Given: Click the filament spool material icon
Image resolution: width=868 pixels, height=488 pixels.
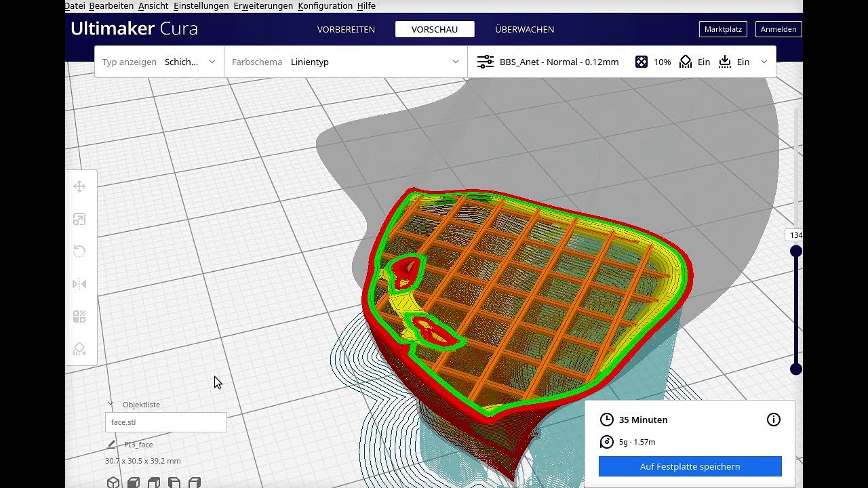Looking at the screenshot, I should pyautogui.click(x=607, y=442).
